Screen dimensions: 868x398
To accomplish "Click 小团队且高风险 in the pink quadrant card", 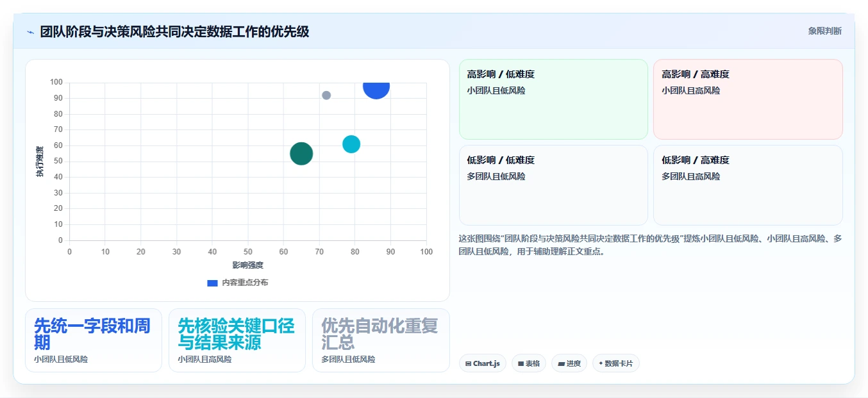I will [x=691, y=91].
